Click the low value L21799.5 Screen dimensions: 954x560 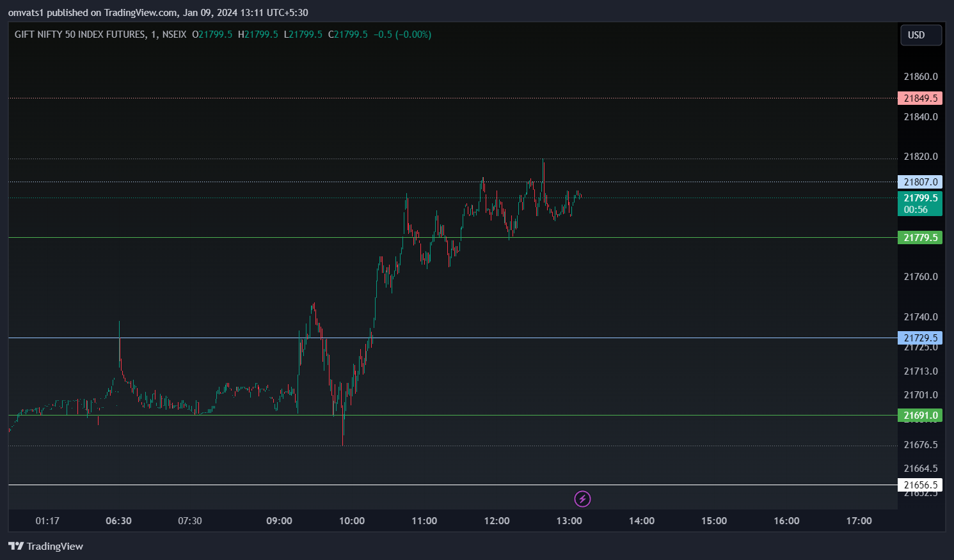(303, 35)
